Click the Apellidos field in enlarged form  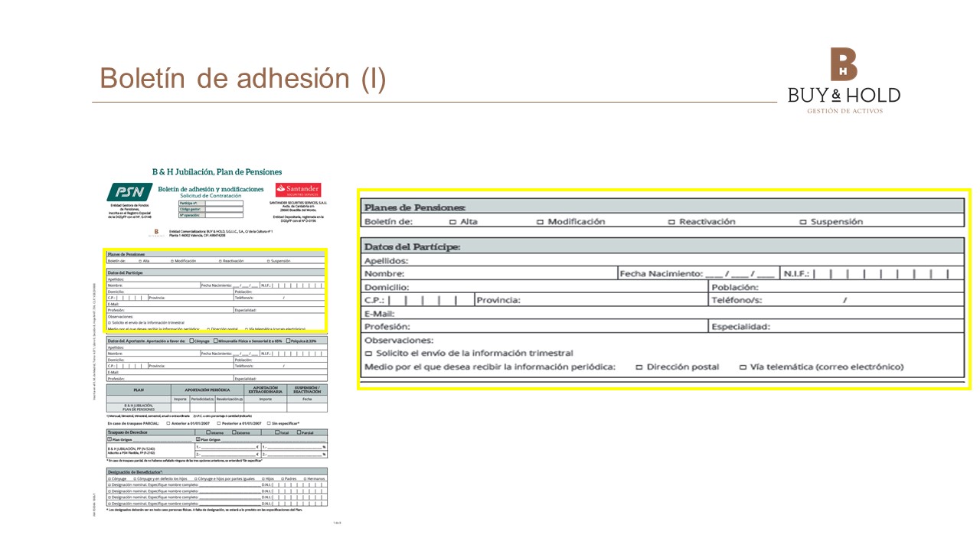(662, 260)
